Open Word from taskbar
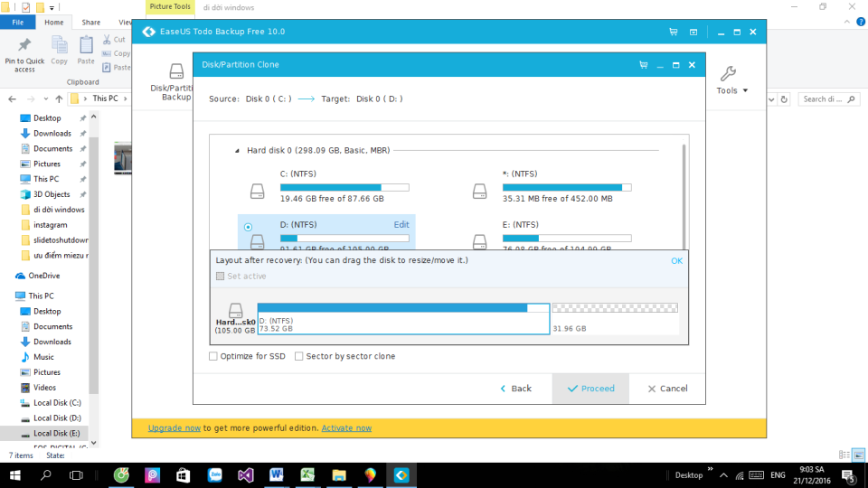Image resolution: width=868 pixels, height=488 pixels. 277,475
